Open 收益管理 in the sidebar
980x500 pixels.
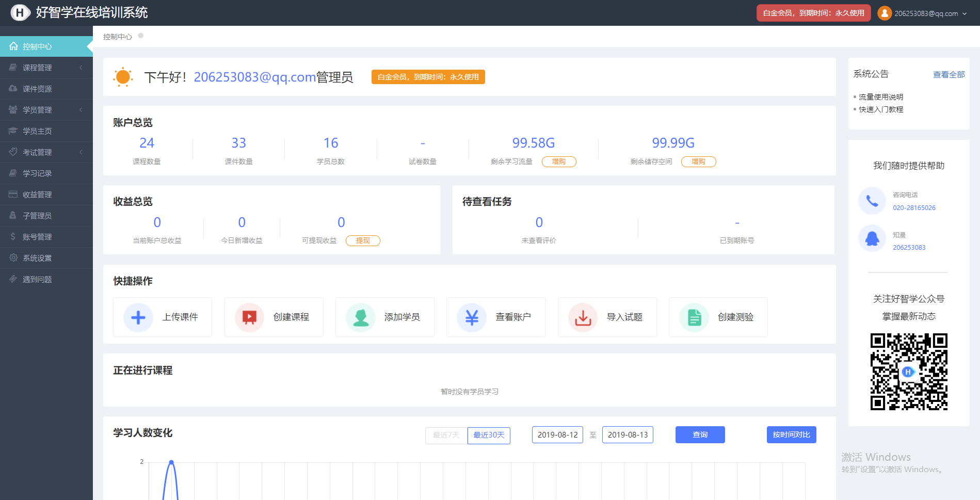click(x=46, y=195)
